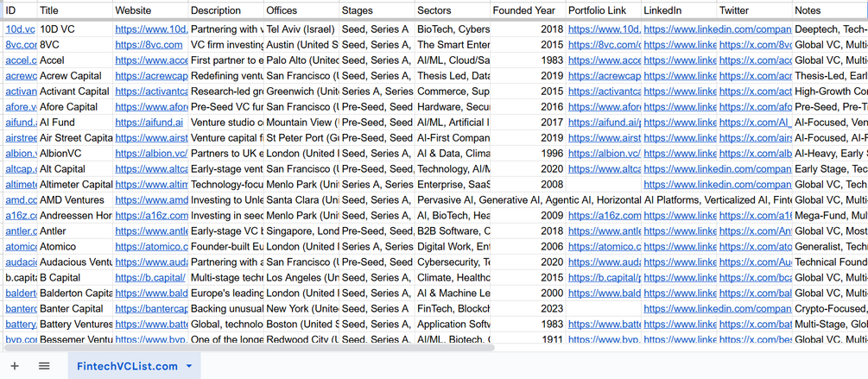Select the Generalist notes cell for Atomico
The image size is (868, 379).
point(830,246)
